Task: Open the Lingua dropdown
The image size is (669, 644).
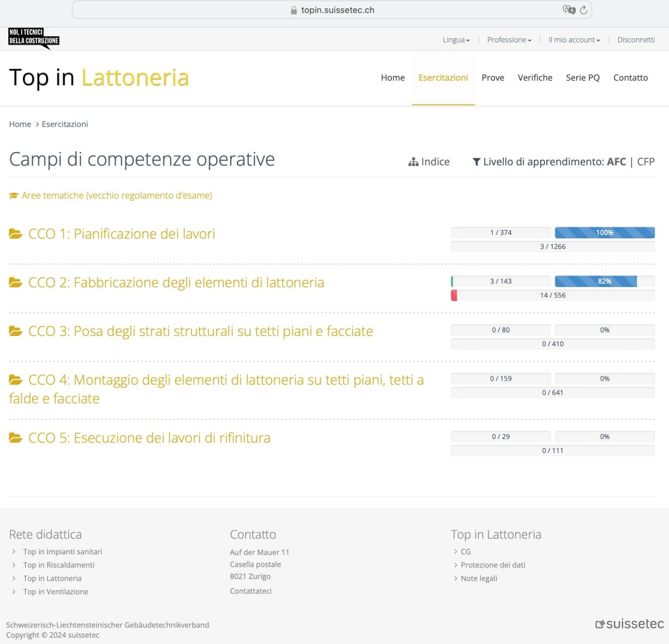Action: [456, 40]
